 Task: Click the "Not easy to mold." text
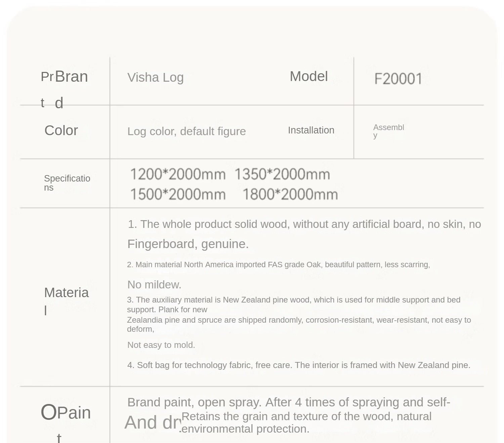pyautogui.click(x=161, y=345)
